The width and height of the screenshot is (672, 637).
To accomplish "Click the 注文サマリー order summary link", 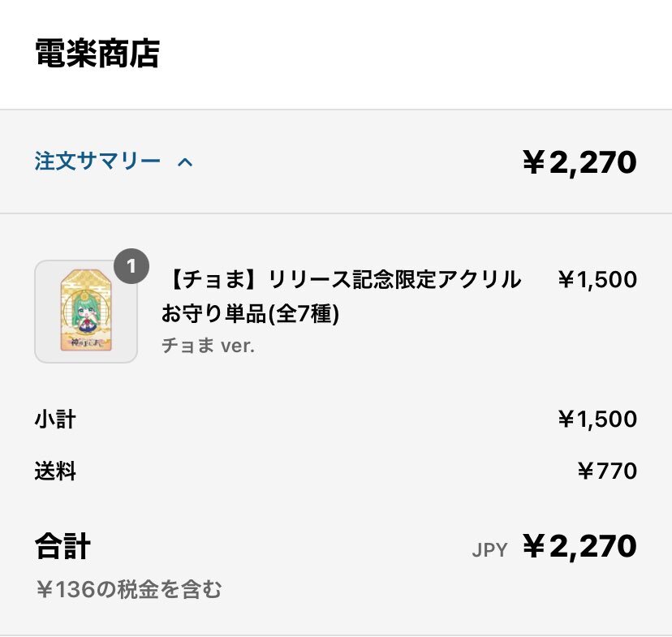I will click(x=97, y=161).
